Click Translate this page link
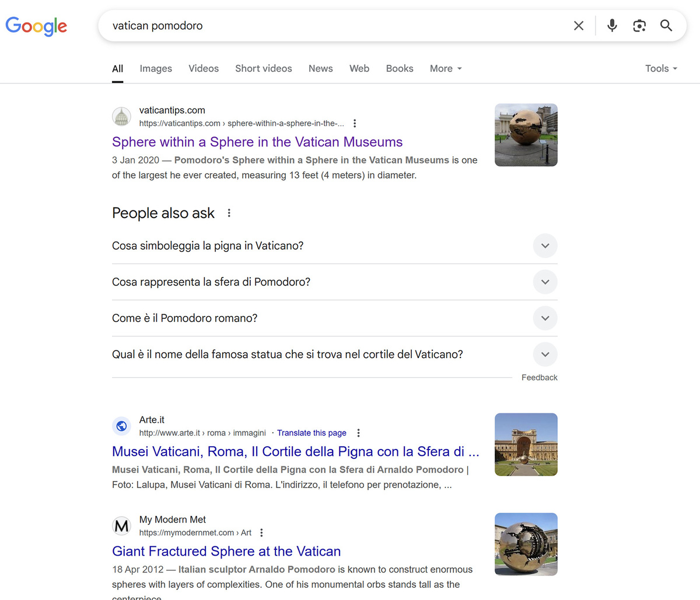 pos(311,433)
